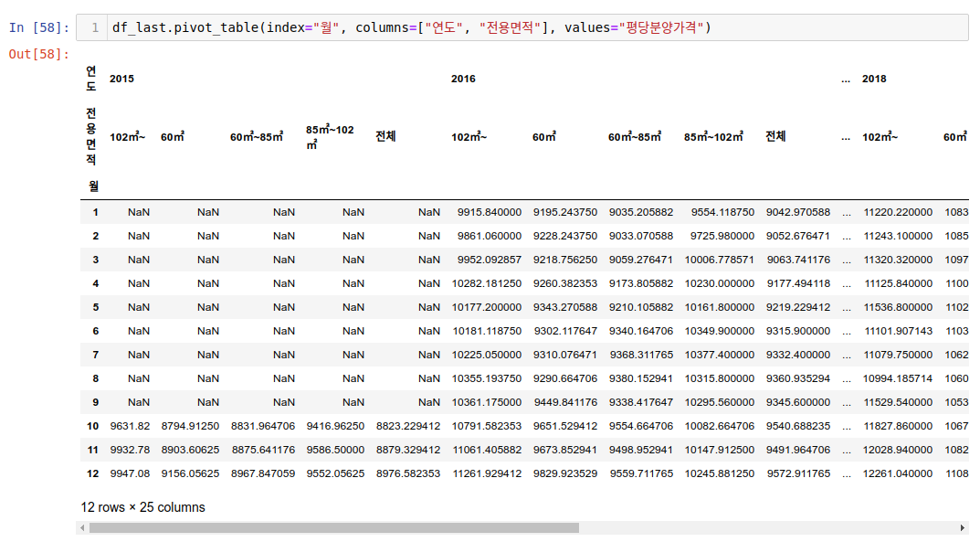
Task: Click the scrollbar right arrow
Action: (964, 528)
